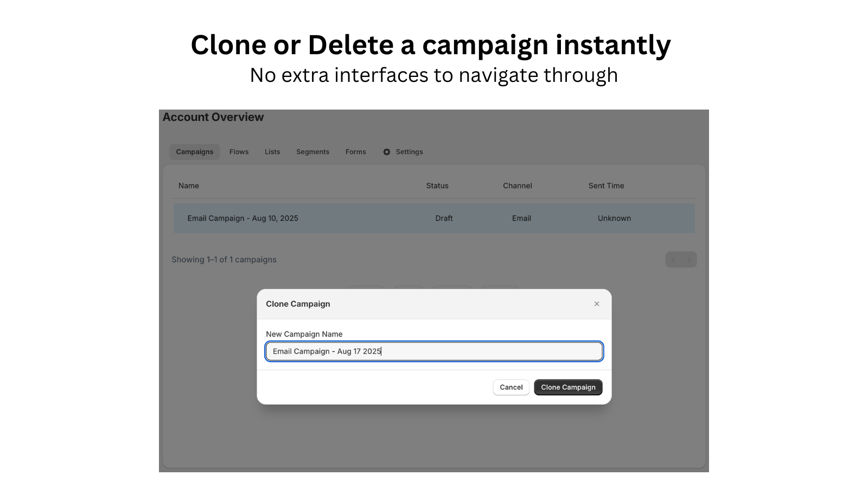
Task: Select the Lists tab
Action: (272, 152)
